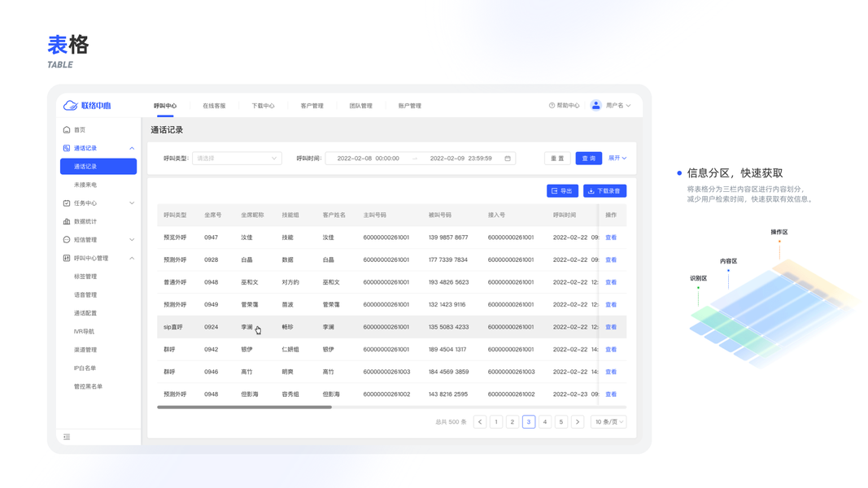Click the 呼叫类型 column header
This screenshot has width=868, height=488.
pyautogui.click(x=175, y=216)
